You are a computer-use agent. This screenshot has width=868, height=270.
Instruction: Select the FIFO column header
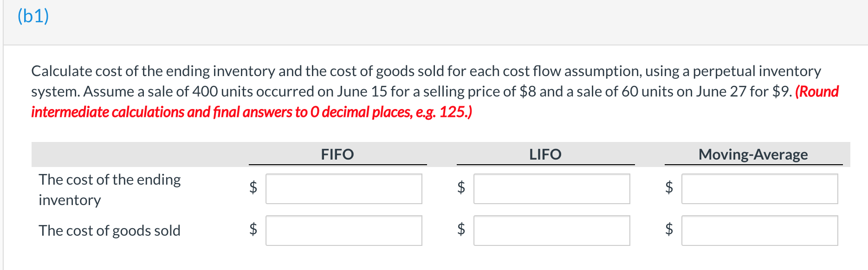pos(337,154)
